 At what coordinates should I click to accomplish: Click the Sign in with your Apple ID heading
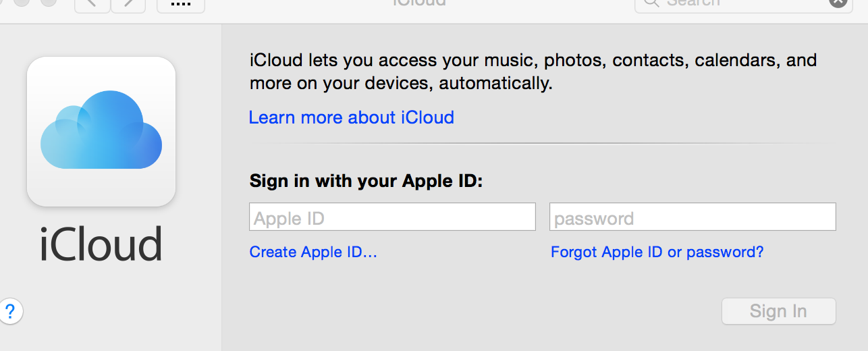click(x=367, y=181)
